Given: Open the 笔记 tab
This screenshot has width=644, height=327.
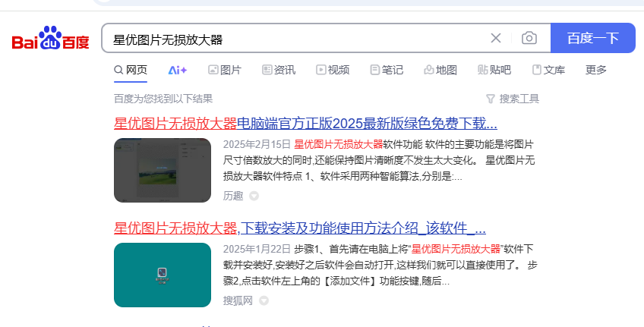Looking at the screenshot, I should point(387,70).
